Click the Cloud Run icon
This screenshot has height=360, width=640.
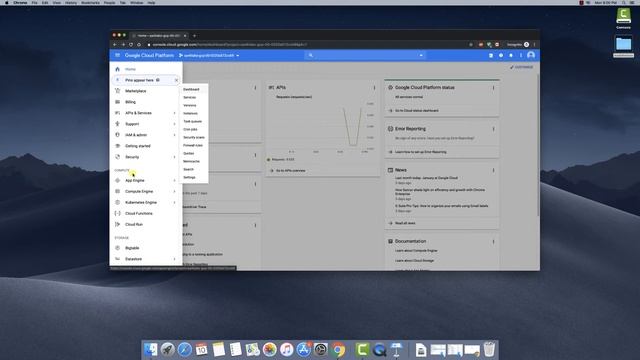point(118,224)
